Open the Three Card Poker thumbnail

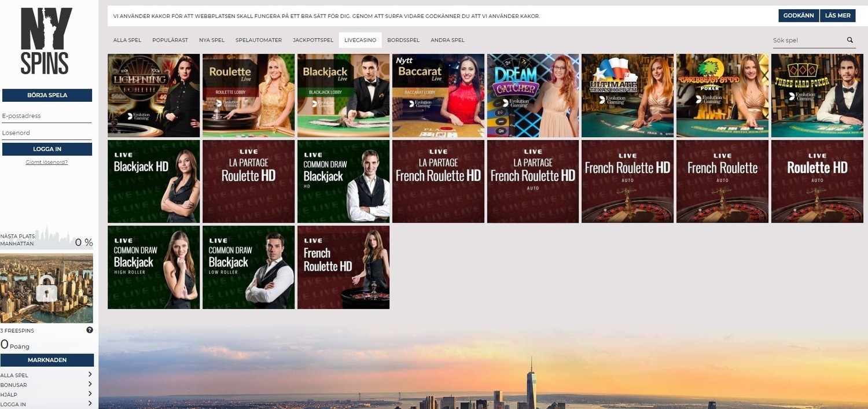click(818, 95)
